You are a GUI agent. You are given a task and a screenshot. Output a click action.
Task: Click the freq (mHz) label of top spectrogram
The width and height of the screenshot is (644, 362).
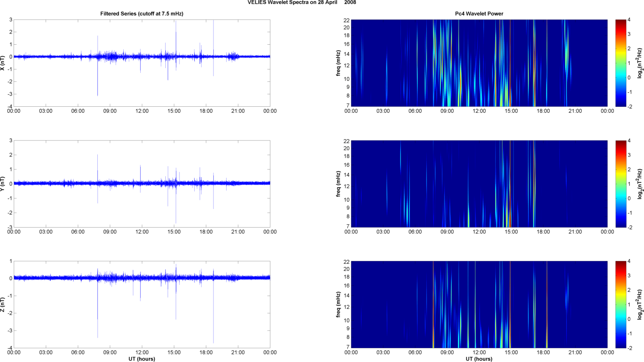(338, 63)
